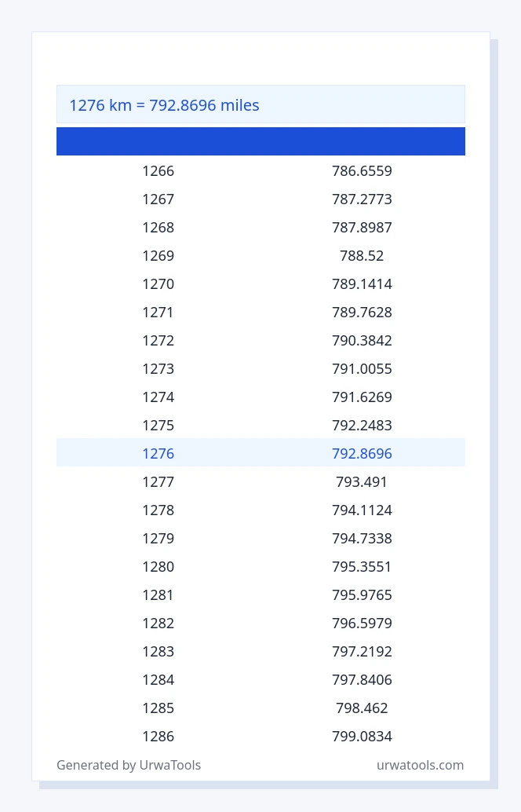Click the 799.0834 last row value

pyautogui.click(x=363, y=736)
